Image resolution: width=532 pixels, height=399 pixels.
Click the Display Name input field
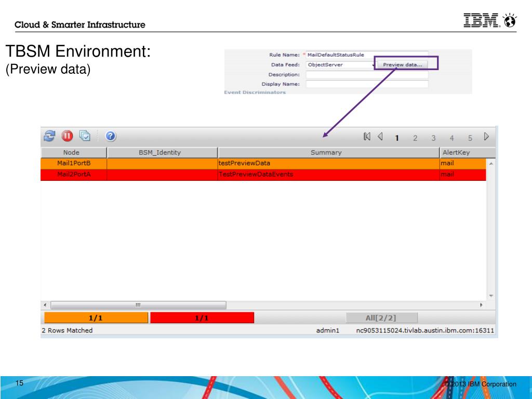[367, 84]
